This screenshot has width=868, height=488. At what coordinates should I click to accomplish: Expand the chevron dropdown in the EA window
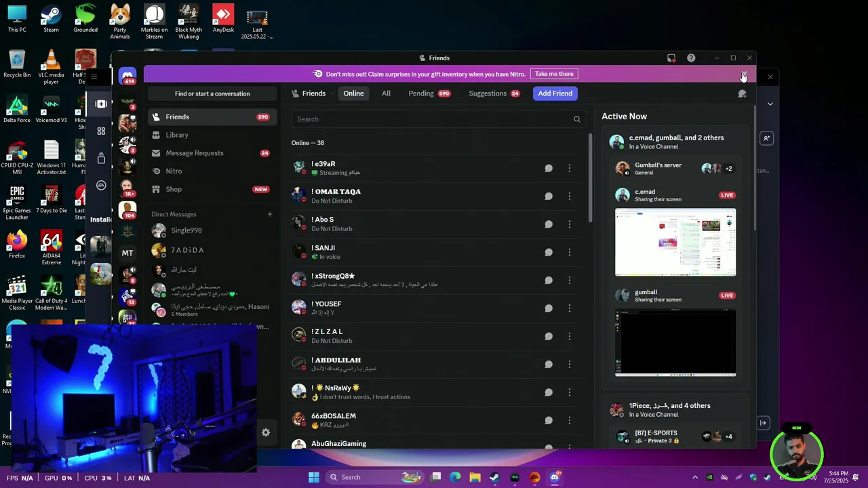pyautogui.click(x=770, y=104)
